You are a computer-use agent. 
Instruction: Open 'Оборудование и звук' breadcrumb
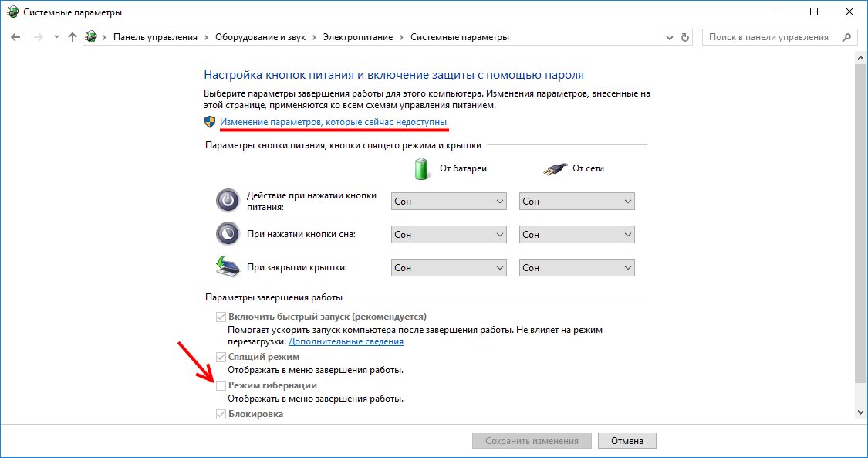coord(260,37)
